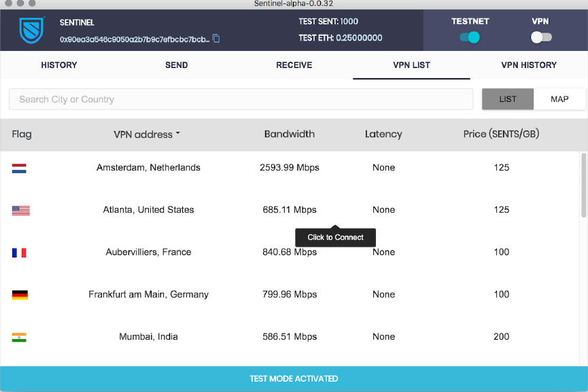Click the Sentinel shield logo
The image size is (588, 392).
coord(31,30)
